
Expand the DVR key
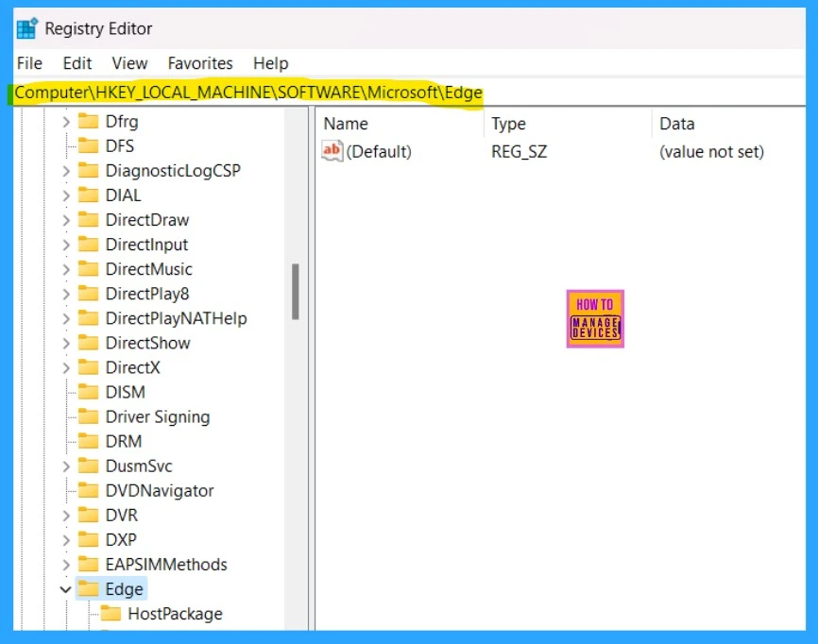coord(66,516)
